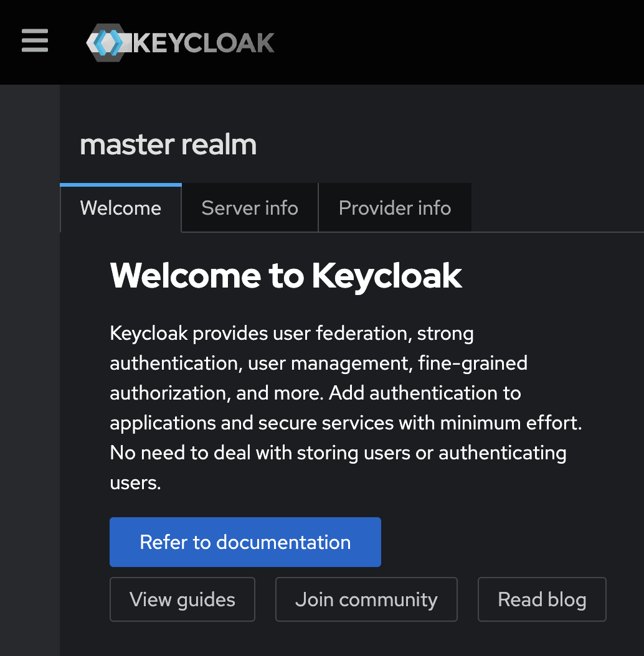Select the Welcome tab

coord(120,207)
